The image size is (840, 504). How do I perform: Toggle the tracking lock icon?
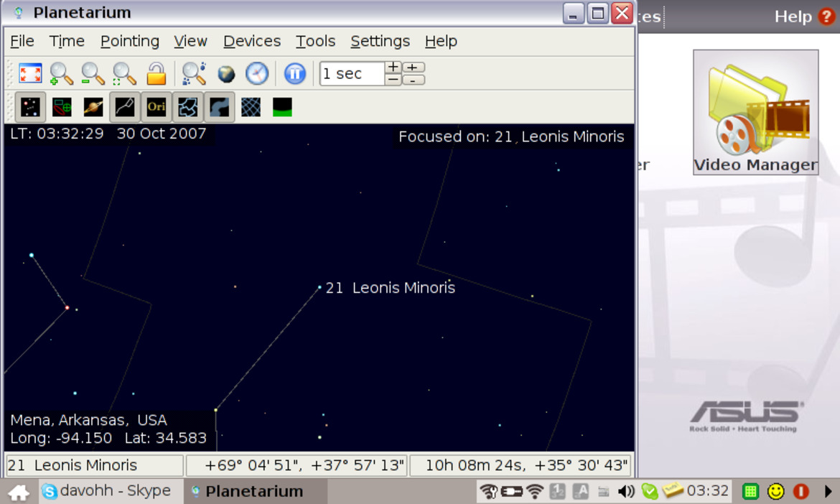pyautogui.click(x=156, y=73)
